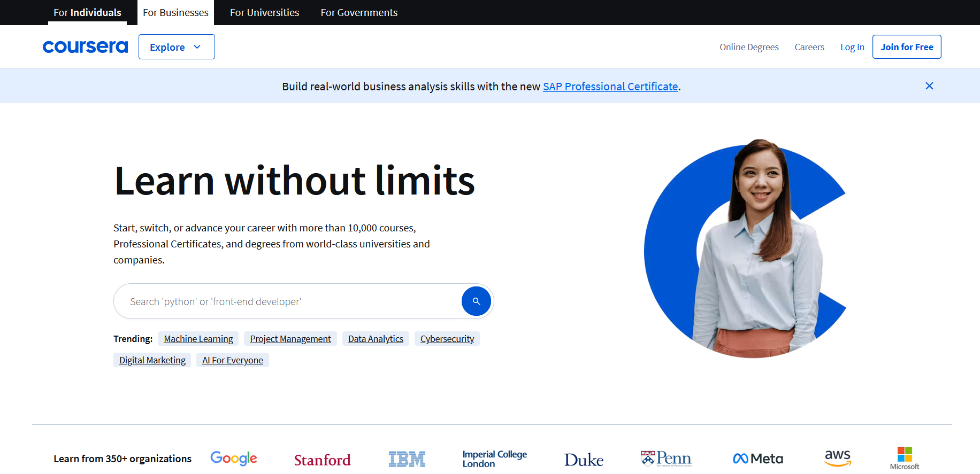Switch to the For Universities tab
This screenshot has height=474, width=980.
pyautogui.click(x=264, y=12)
